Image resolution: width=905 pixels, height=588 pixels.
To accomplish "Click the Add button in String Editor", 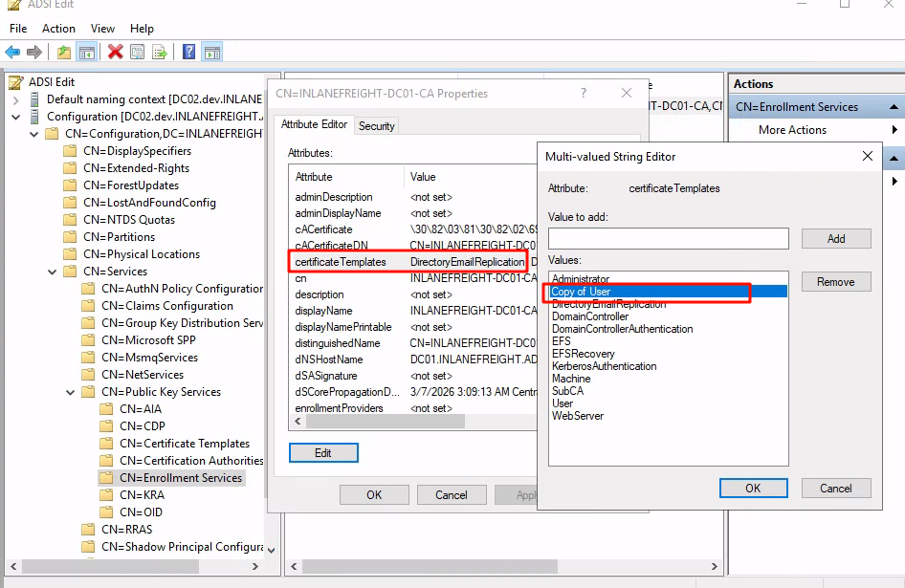I will (835, 238).
